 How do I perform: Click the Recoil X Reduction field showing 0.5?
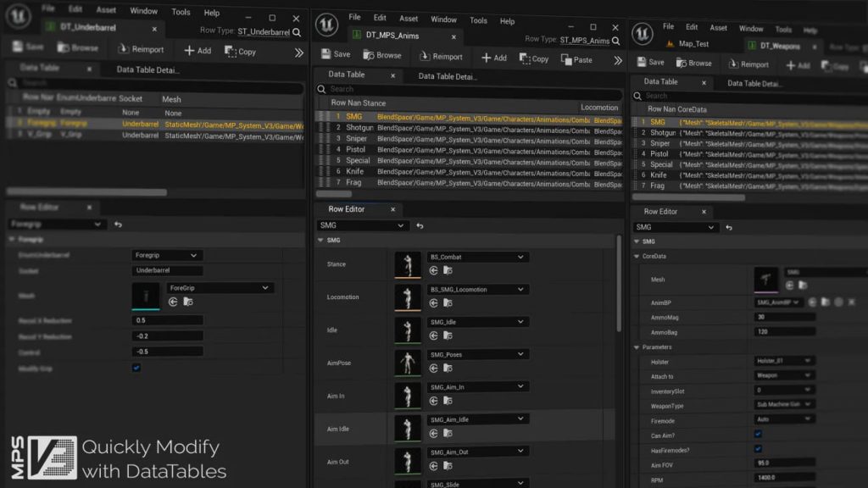click(x=167, y=320)
